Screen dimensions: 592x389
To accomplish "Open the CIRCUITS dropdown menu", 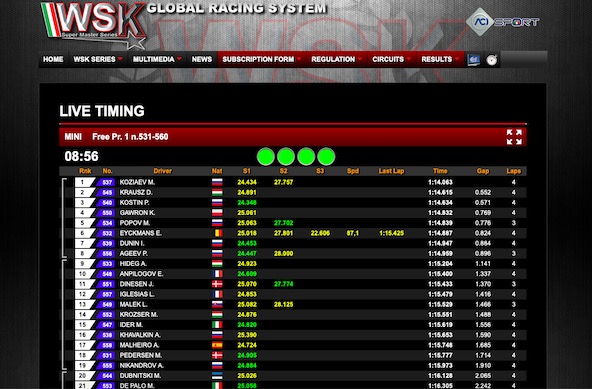I will point(391,59).
